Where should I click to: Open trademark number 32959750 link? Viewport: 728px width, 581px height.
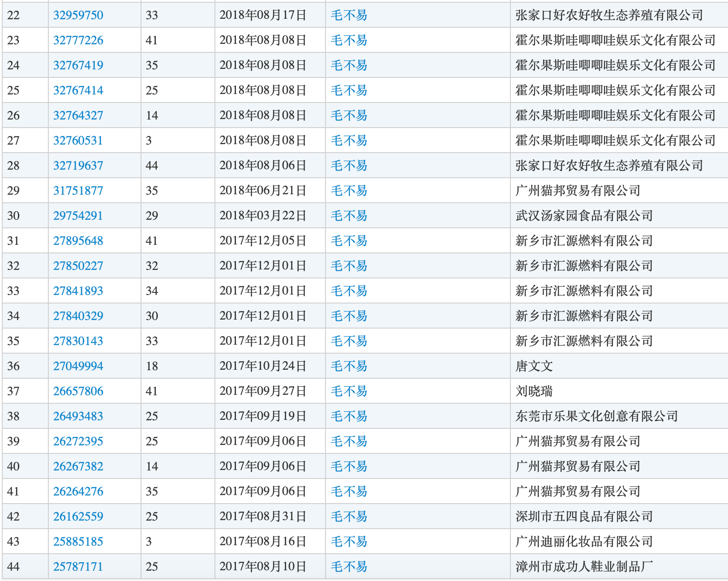click(77, 15)
